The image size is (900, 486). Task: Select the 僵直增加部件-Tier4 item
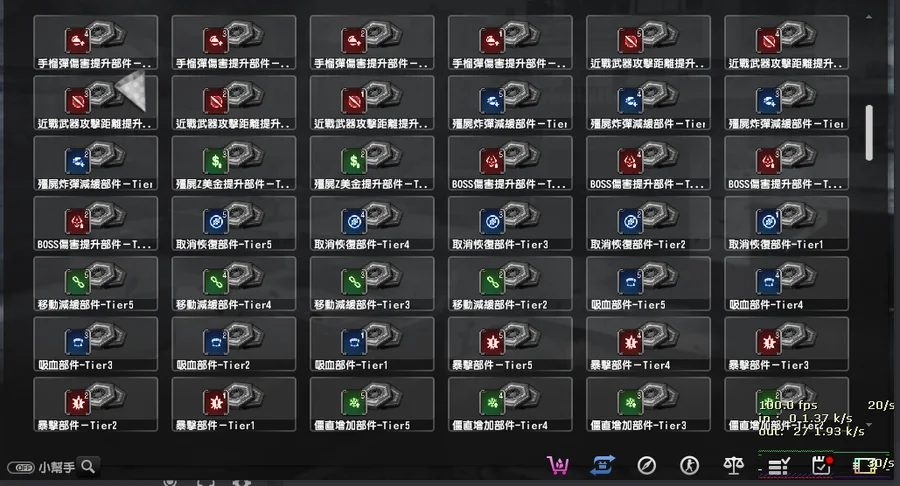(x=510, y=404)
